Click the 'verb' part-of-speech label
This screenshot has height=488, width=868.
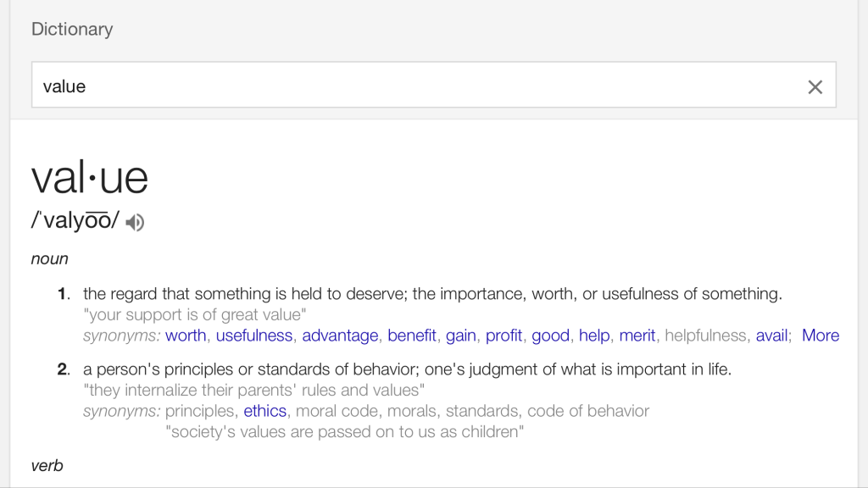(x=47, y=465)
